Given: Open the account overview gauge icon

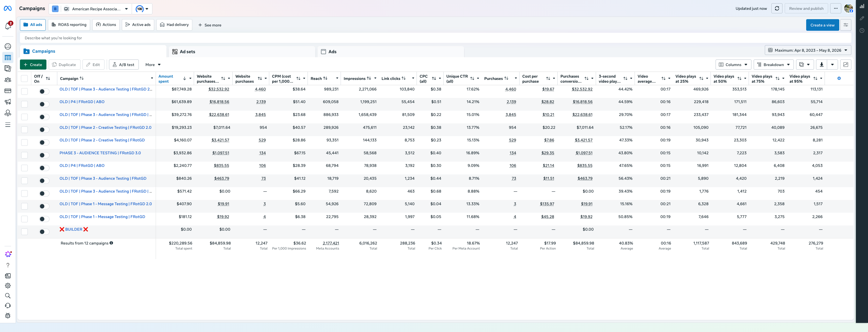Looking at the screenshot, I should pyautogui.click(x=8, y=46).
